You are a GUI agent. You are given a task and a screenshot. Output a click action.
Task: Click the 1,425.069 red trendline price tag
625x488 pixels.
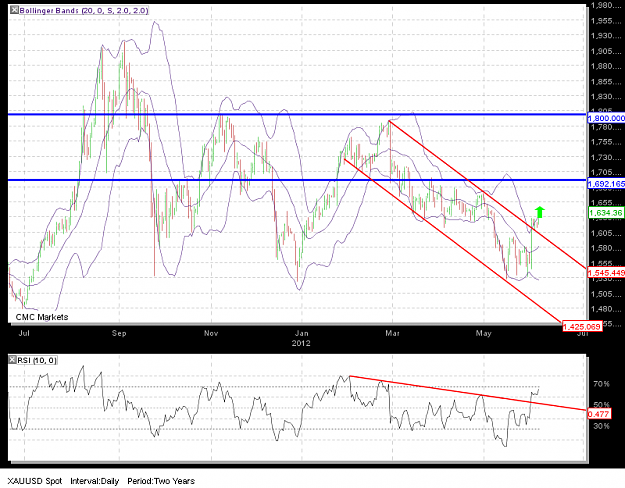[582, 327]
